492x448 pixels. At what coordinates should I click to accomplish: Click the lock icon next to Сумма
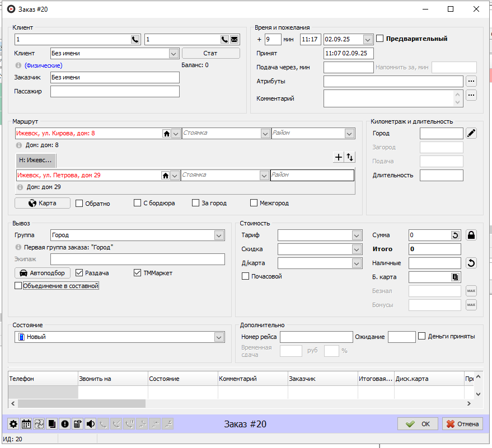coord(471,235)
